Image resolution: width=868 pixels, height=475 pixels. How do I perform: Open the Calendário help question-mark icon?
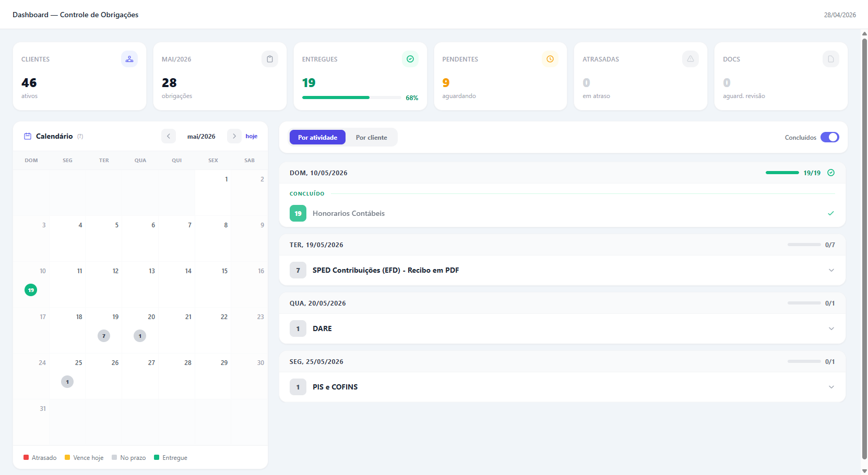coord(80,137)
